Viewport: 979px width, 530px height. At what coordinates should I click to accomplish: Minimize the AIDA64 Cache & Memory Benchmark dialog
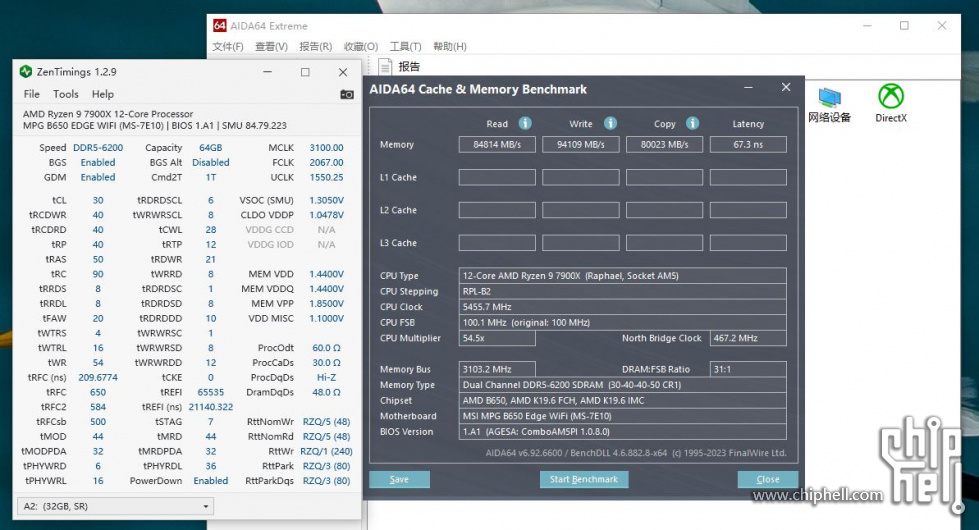coord(748,87)
